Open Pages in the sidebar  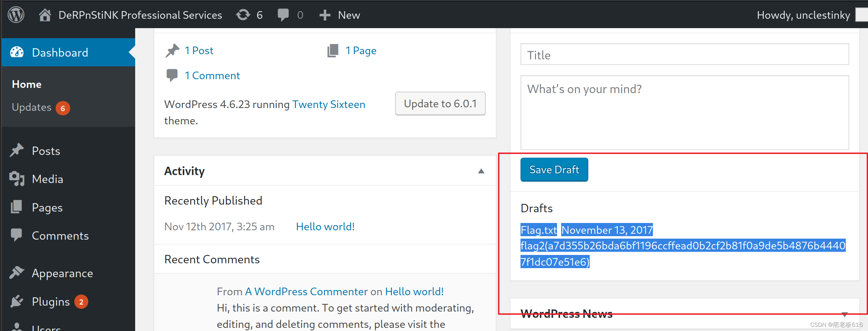click(47, 208)
